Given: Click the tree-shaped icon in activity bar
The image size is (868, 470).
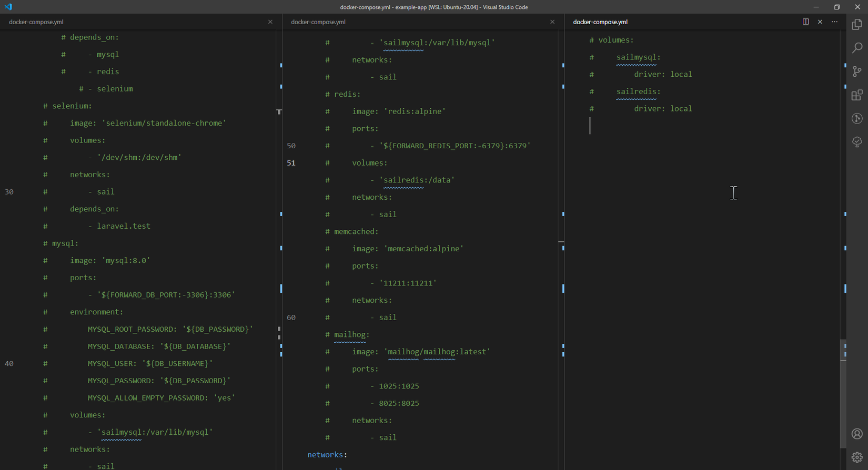Looking at the screenshot, I should click(857, 142).
